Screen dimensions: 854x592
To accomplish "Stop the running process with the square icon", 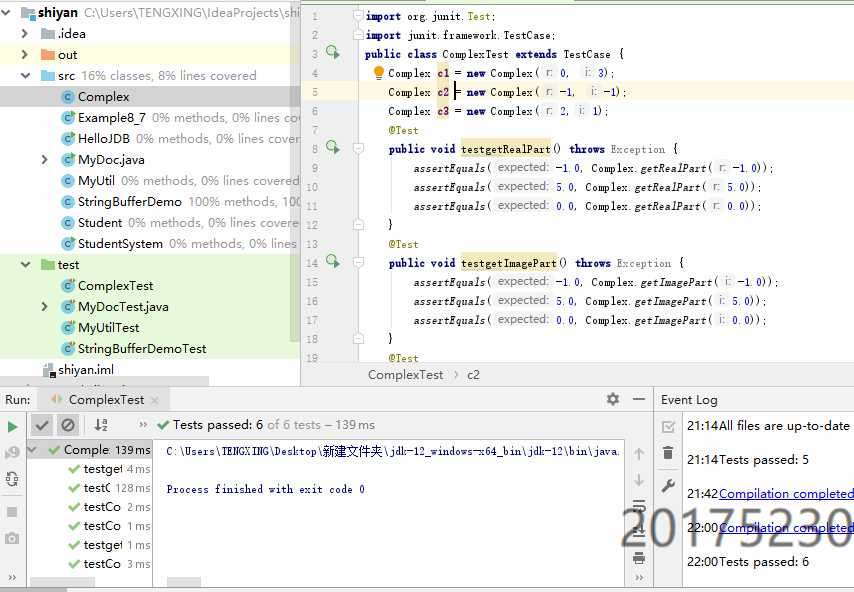I will (x=12, y=512).
